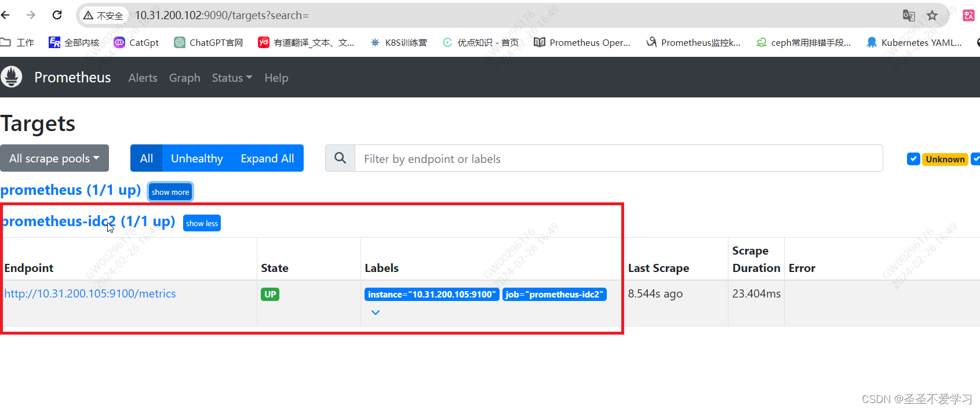Viewport: 980px width, 410px height.
Task: Open the 全部内核 bookmark
Action: (74, 42)
